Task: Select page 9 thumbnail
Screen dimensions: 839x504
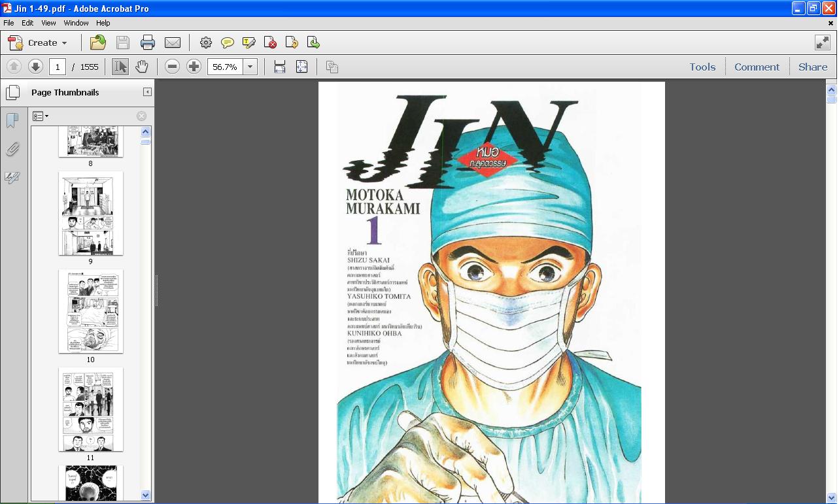Action: pos(91,214)
